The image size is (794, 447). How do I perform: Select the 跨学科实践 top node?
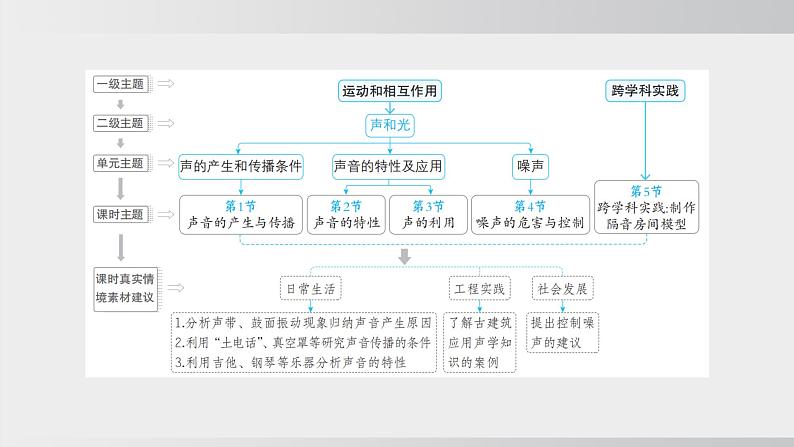645,91
